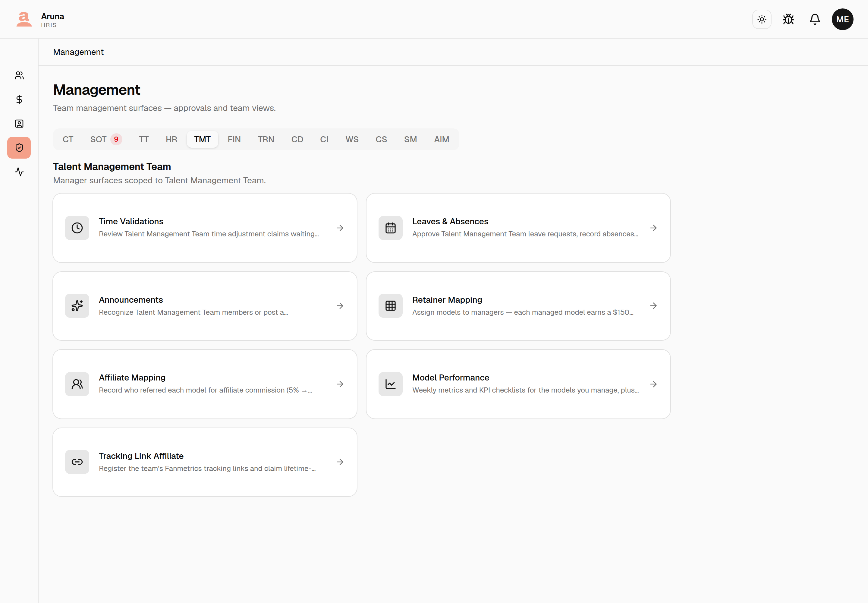
Task: Switch to the CT tab
Action: pos(68,139)
